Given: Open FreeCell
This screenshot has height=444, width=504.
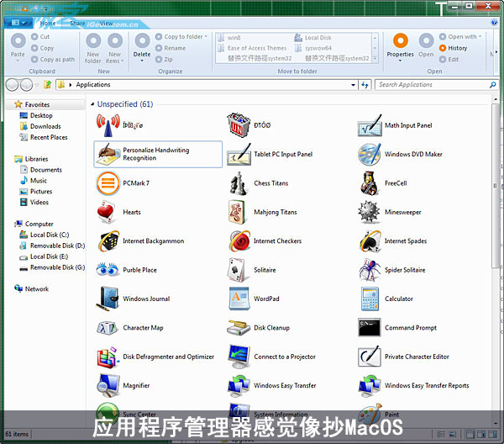Looking at the screenshot, I should click(382, 183).
